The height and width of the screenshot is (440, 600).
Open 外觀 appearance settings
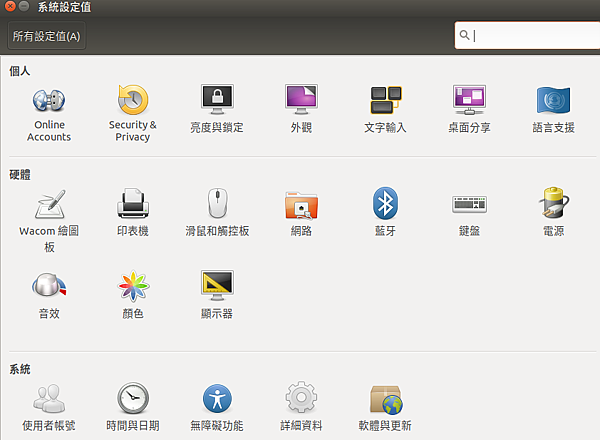pyautogui.click(x=301, y=109)
